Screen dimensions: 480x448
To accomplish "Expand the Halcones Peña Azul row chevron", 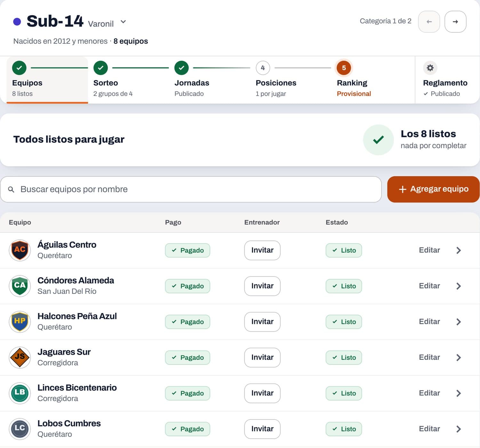I will tap(459, 322).
